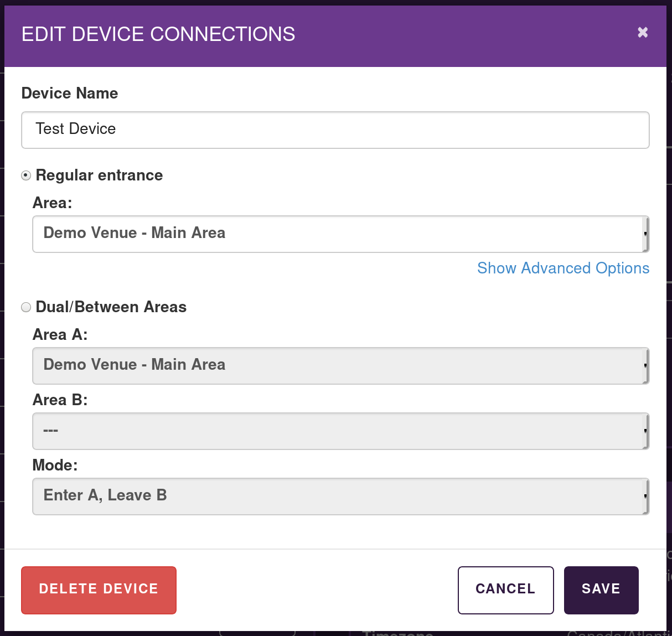This screenshot has width=672, height=636.
Task: Click the "Area:" label above first dropdown
Action: [x=53, y=203]
